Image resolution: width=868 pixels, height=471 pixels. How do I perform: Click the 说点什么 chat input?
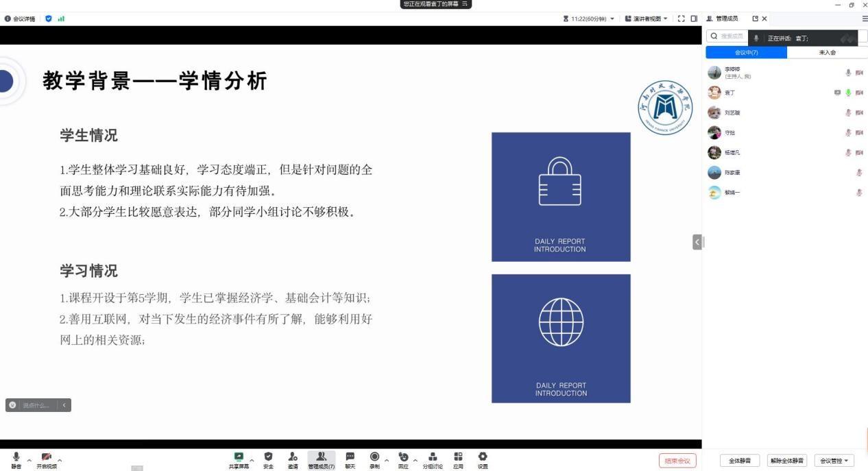pyautogui.click(x=36, y=405)
